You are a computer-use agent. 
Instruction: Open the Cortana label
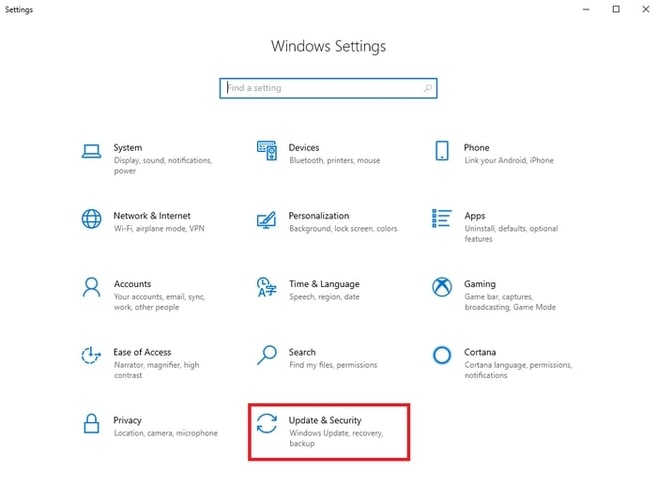click(480, 352)
